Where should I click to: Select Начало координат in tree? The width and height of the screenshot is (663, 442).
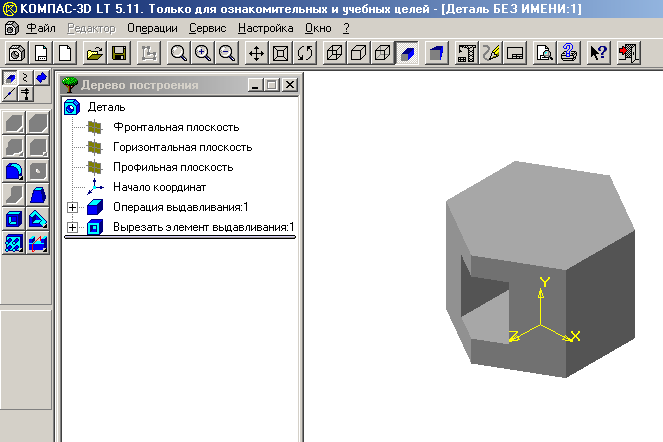pos(159,187)
